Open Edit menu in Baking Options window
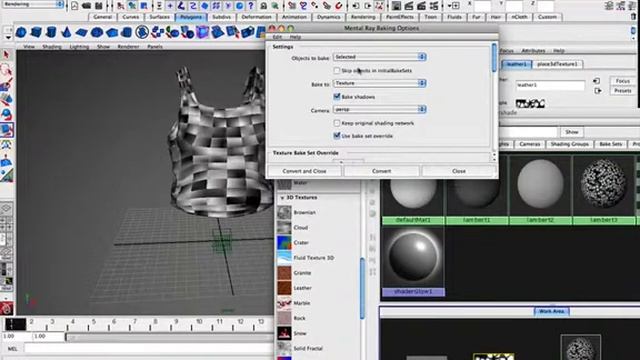The image size is (640, 360). (x=277, y=37)
